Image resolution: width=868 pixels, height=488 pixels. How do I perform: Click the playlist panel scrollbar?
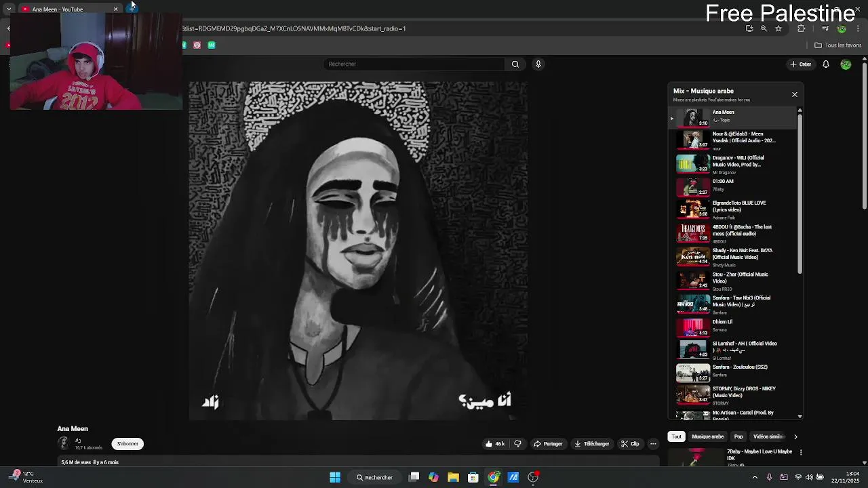coord(800,193)
